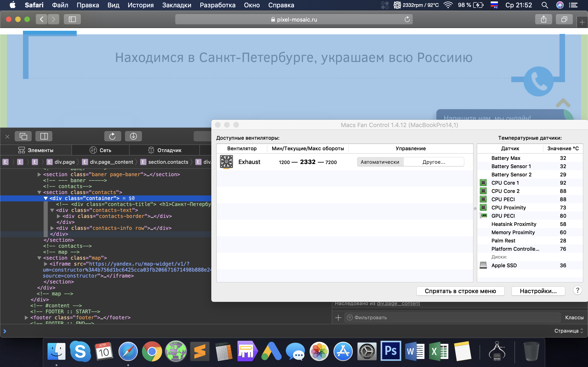The width and height of the screenshot is (588, 367).
Task: Open Photoshop from the Dock
Action: 391,351
